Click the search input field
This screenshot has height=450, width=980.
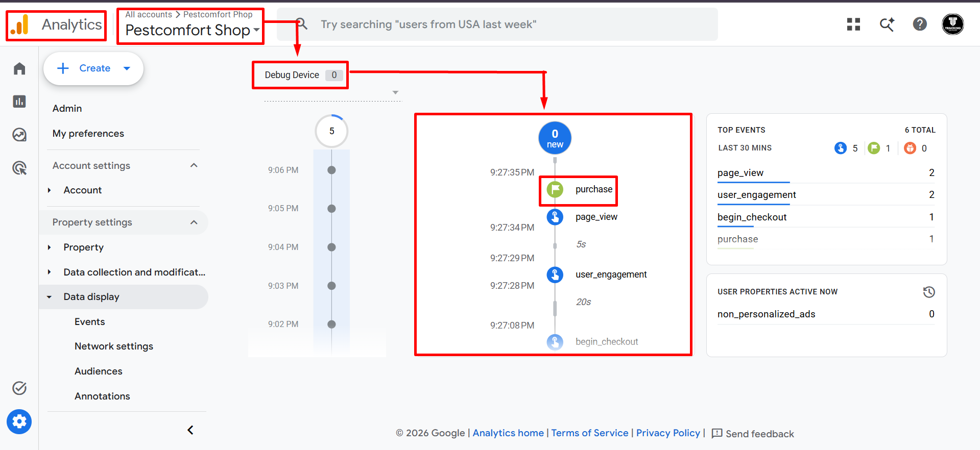pyautogui.click(x=497, y=24)
